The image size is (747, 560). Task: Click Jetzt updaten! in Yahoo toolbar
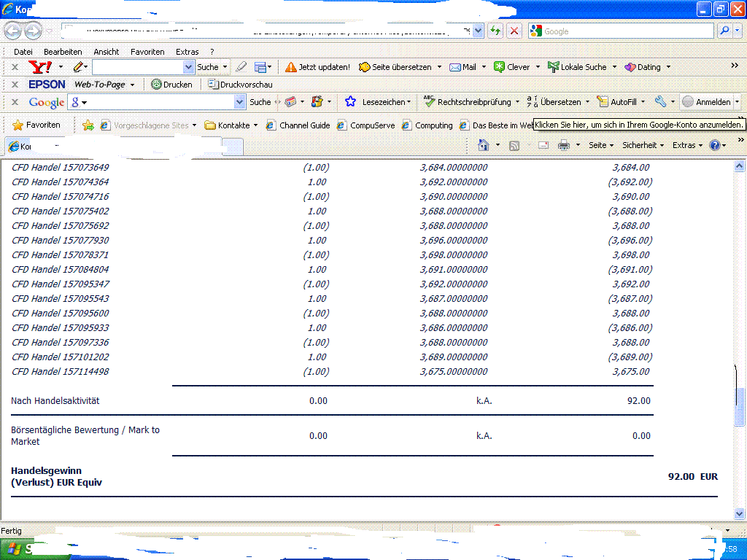click(317, 67)
